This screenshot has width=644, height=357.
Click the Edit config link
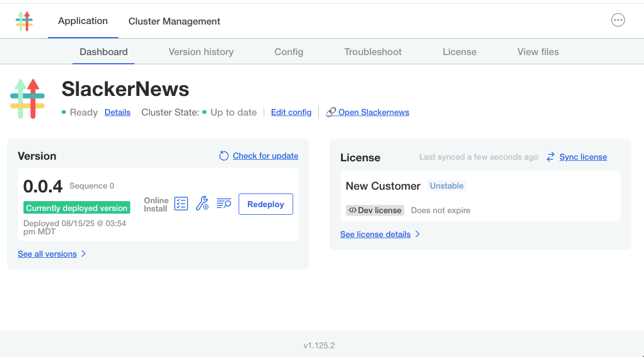pyautogui.click(x=291, y=112)
